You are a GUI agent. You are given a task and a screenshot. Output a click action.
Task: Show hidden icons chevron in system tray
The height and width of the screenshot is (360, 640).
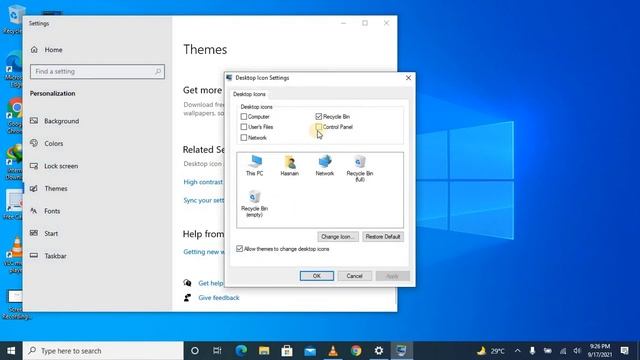[518, 351]
